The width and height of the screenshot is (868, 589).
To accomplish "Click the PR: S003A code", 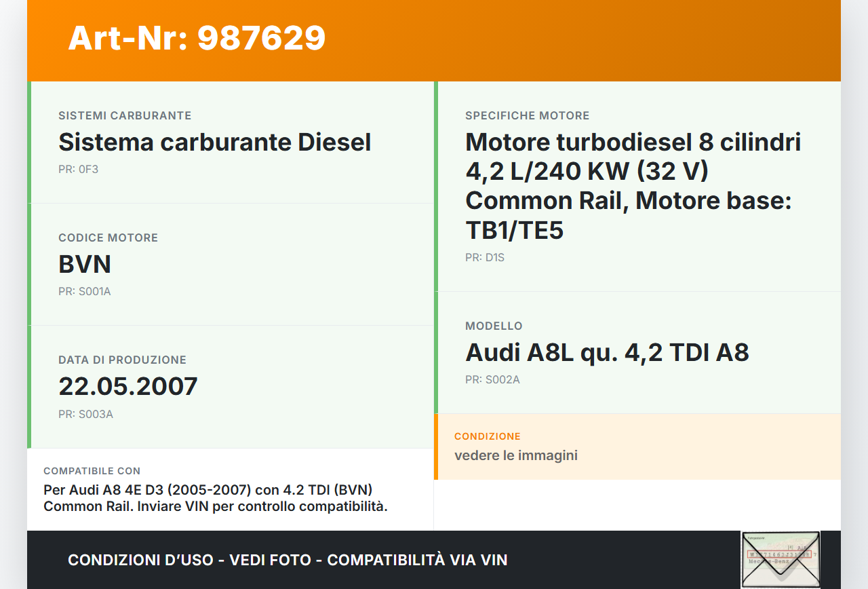I will (85, 414).
